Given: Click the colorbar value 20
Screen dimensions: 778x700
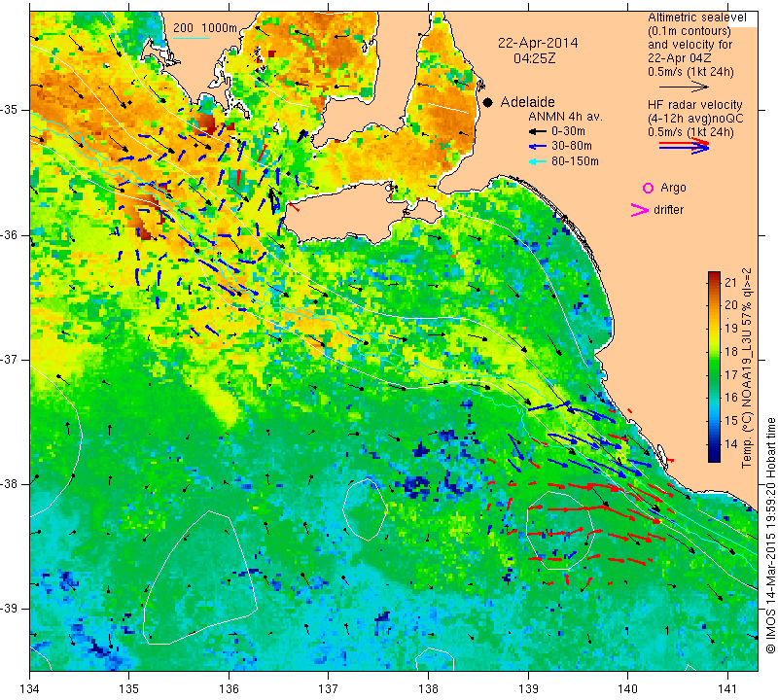Looking at the screenshot, I should pyautogui.click(x=731, y=305).
